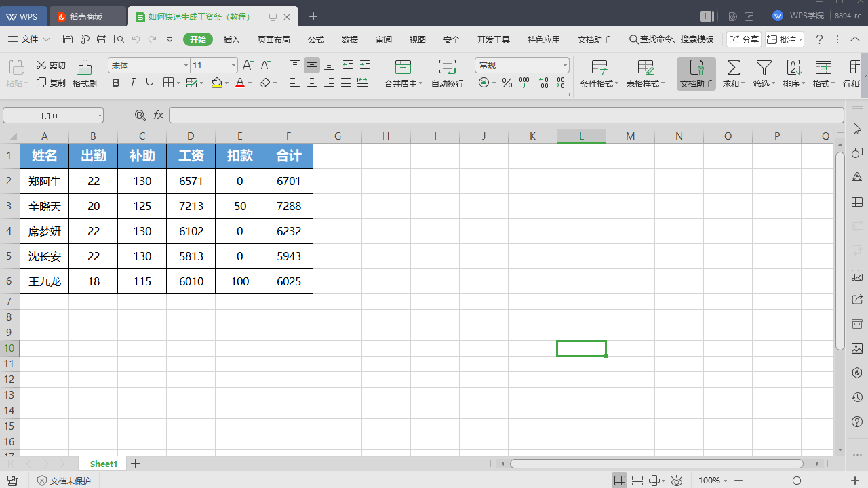This screenshot has height=488, width=868.
Task: Toggle Bold formatting
Action: point(115,83)
